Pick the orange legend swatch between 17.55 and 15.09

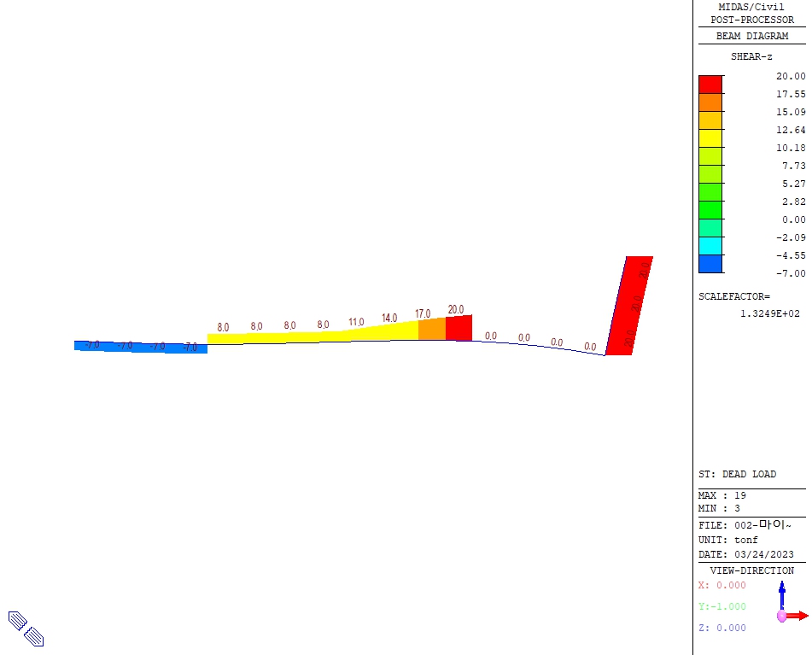[x=710, y=102]
